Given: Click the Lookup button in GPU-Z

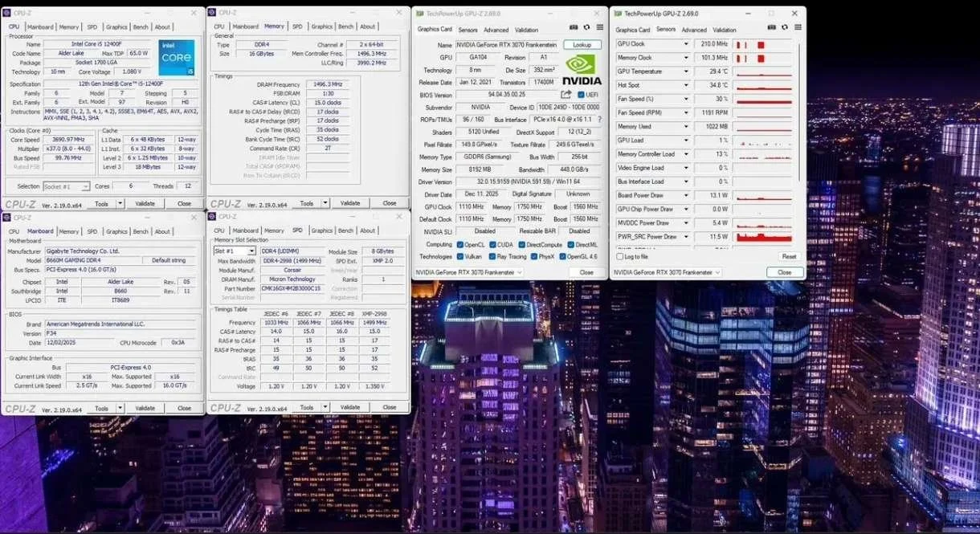Looking at the screenshot, I should point(582,45).
